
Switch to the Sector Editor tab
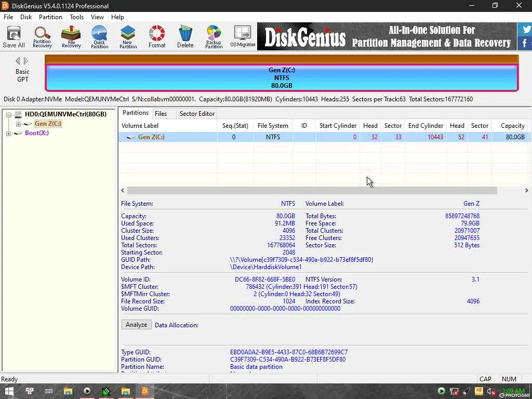tap(197, 114)
